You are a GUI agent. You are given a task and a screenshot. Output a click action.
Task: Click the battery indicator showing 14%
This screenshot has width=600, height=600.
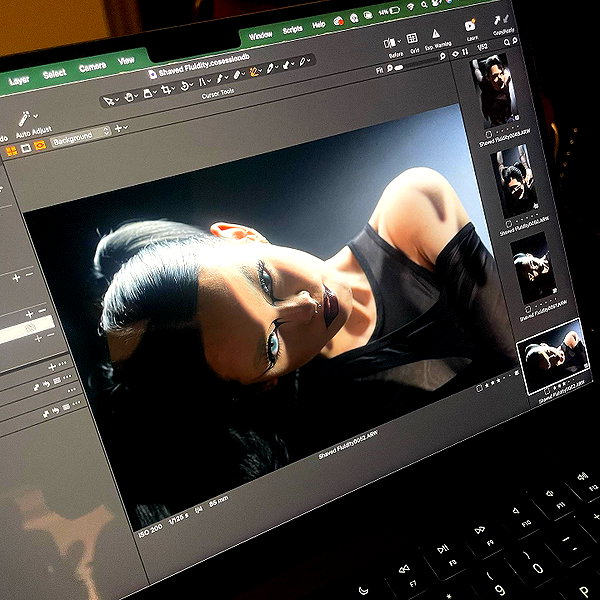[389, 11]
